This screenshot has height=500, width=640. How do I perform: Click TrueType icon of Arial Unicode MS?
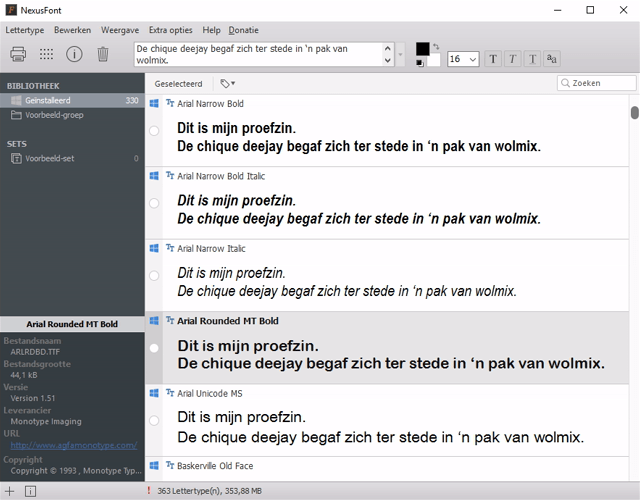click(170, 393)
